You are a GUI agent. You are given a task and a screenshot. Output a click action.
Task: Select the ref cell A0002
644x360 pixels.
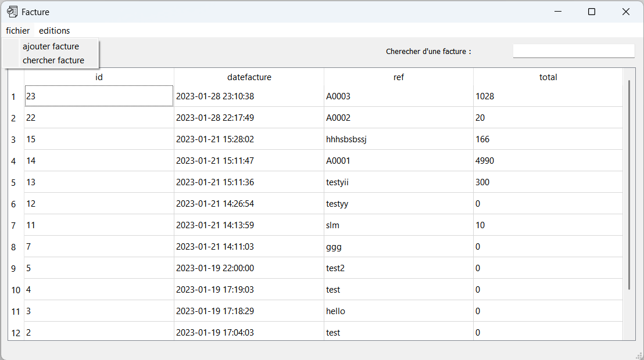398,118
